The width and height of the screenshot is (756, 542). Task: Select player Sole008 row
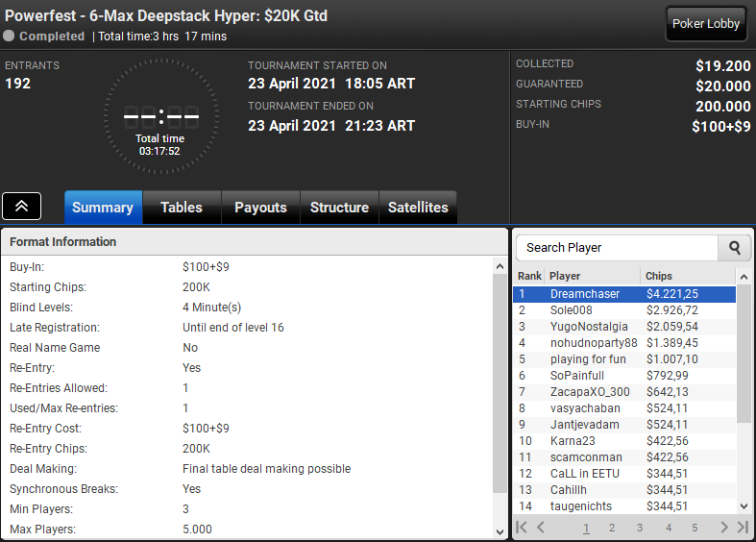[x=624, y=310]
